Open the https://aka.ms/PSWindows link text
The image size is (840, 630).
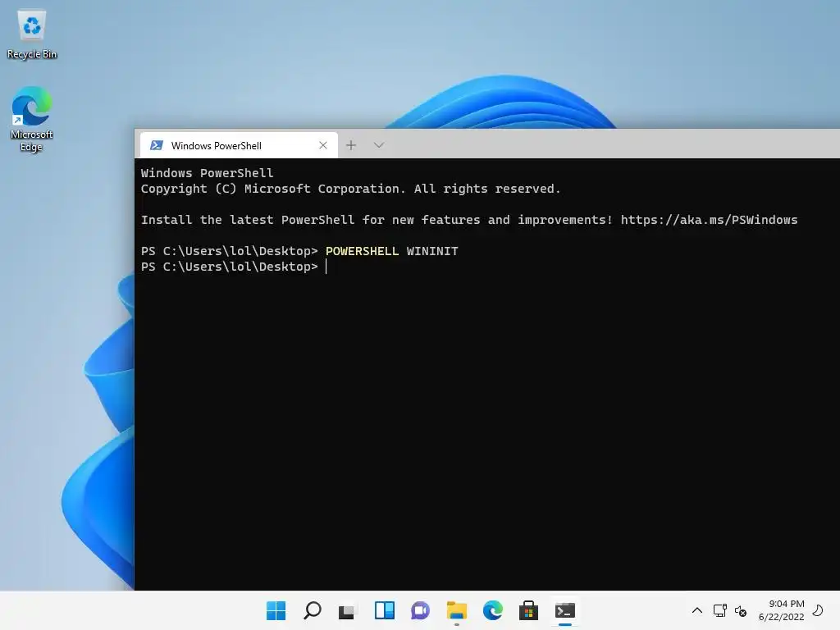pos(709,220)
